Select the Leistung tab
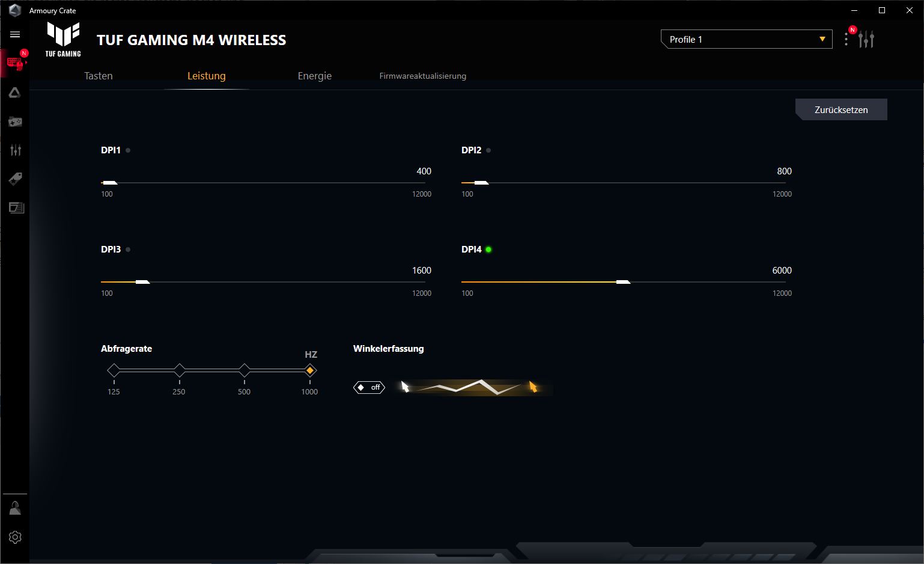Screen dimensions: 924x564 pyautogui.click(x=207, y=76)
